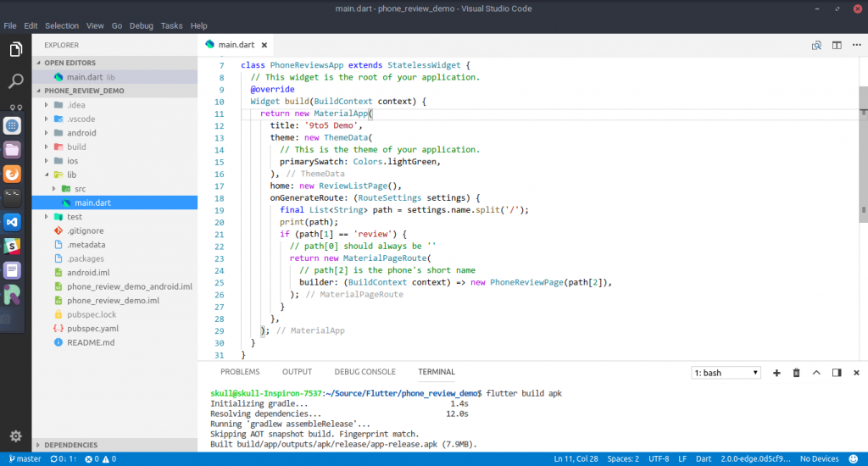Open the Terminal app from the dock
868x466 pixels.
[x=12, y=198]
